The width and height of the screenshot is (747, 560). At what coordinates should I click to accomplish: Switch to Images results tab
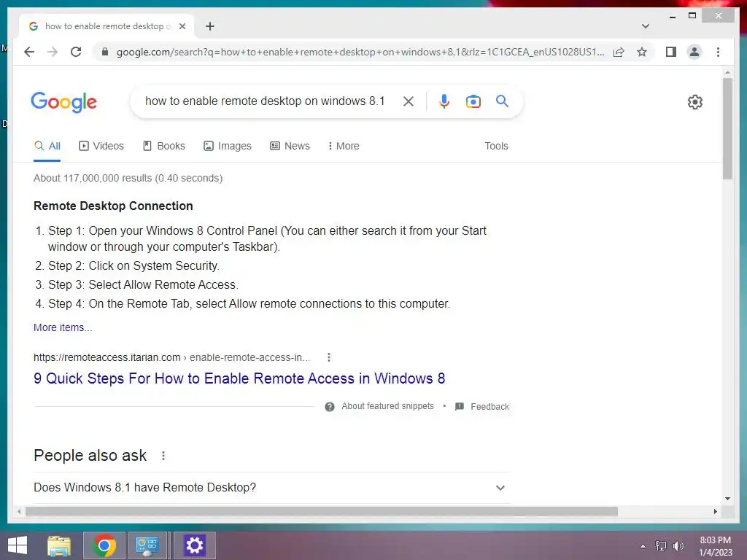point(228,146)
